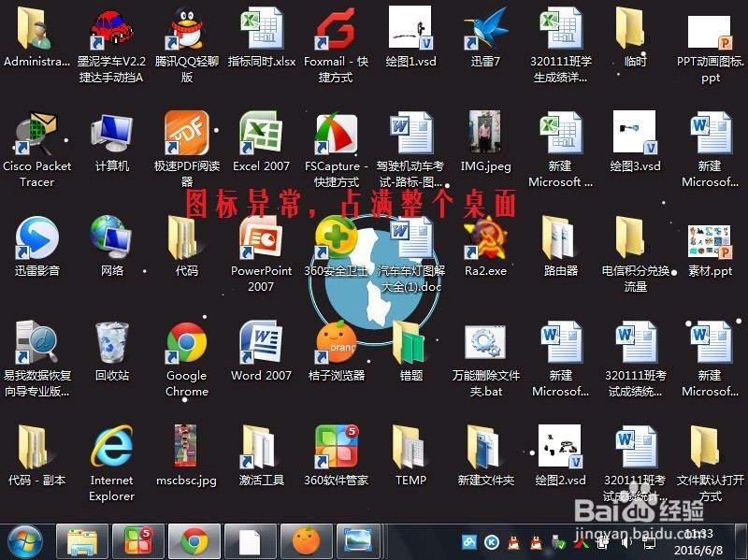Open Windows Explorer from the taskbar

click(82, 542)
